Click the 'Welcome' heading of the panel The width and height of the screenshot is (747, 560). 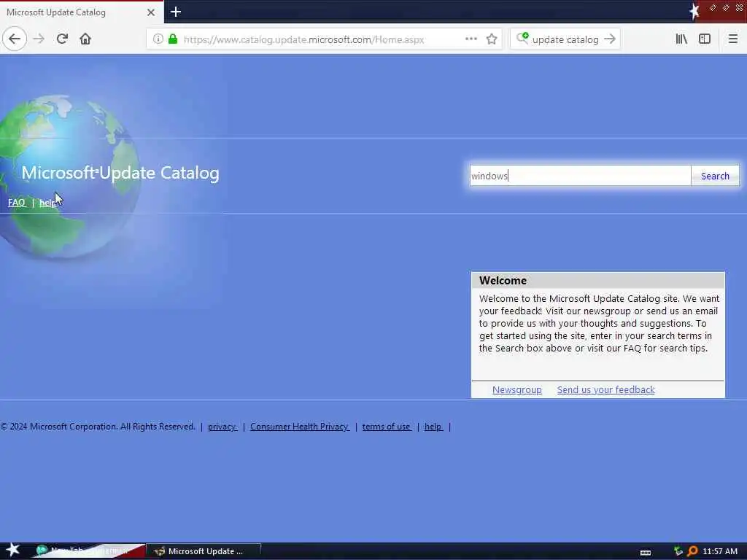[503, 281]
